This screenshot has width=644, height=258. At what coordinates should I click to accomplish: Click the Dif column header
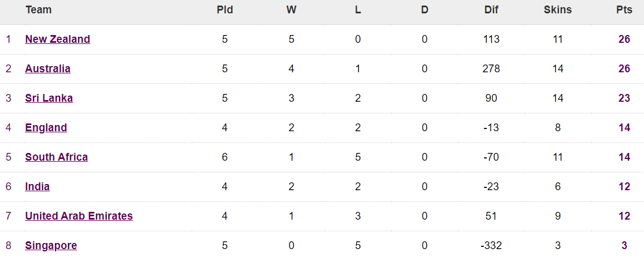[x=491, y=10]
